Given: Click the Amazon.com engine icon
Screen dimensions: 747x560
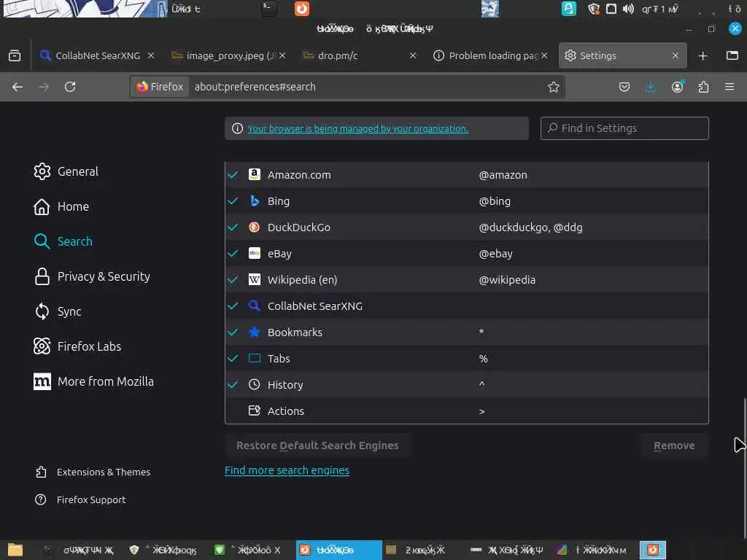Looking at the screenshot, I should tap(255, 174).
